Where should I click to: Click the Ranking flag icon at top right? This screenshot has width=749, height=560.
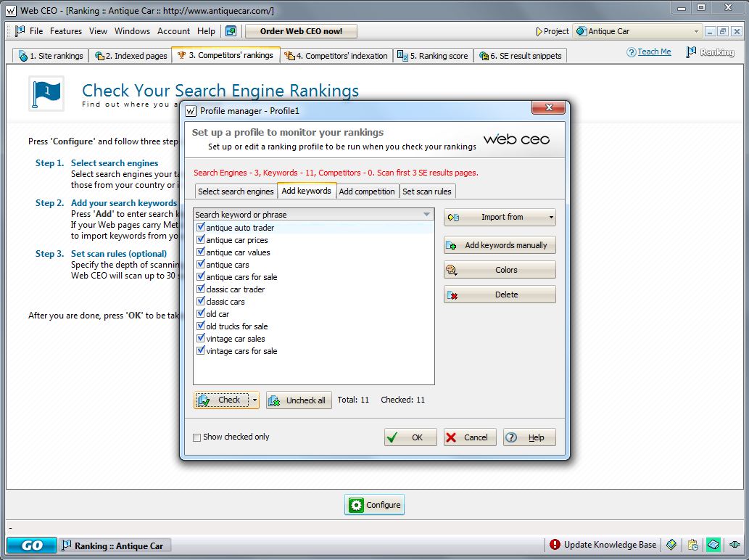point(691,52)
